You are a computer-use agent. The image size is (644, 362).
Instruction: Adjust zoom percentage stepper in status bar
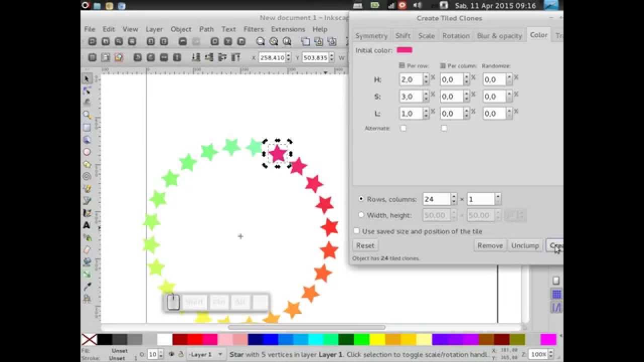pyautogui.click(x=551, y=354)
